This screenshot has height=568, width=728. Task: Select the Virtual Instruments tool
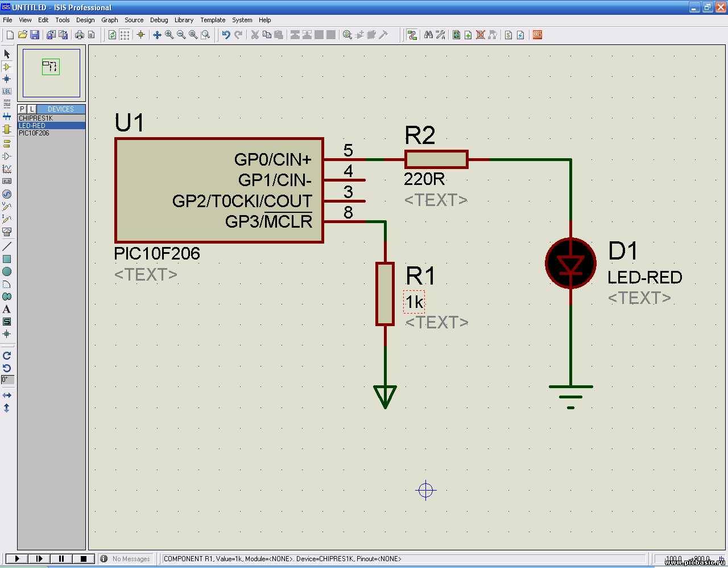[7, 232]
